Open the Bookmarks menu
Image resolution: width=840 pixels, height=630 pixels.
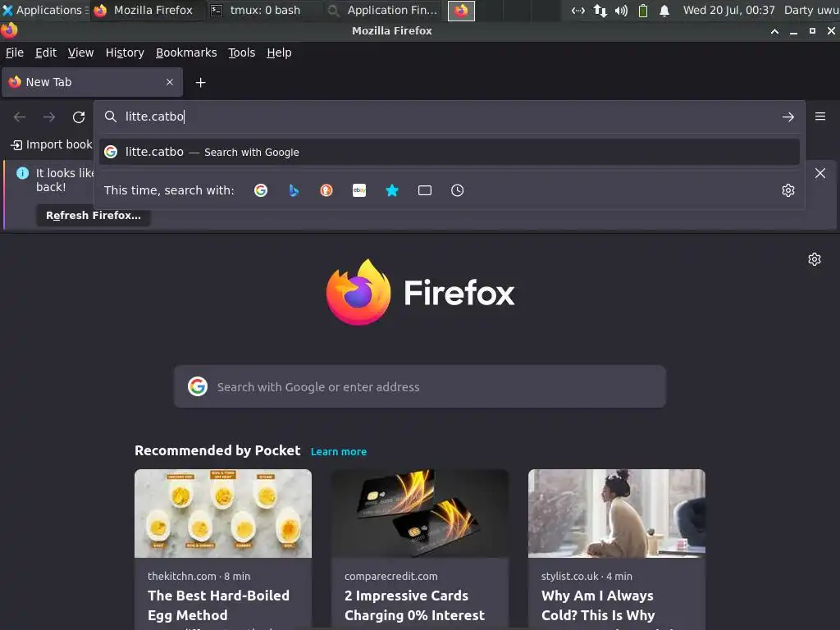tap(186, 52)
